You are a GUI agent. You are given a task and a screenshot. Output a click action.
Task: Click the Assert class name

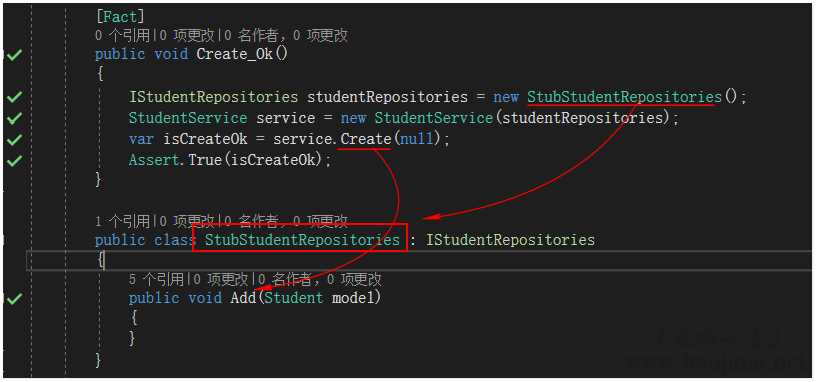click(155, 160)
